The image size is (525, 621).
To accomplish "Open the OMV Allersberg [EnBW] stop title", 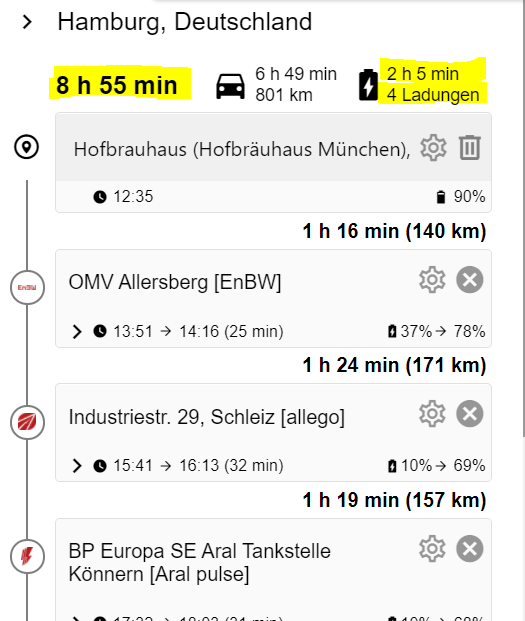I will click(x=175, y=282).
